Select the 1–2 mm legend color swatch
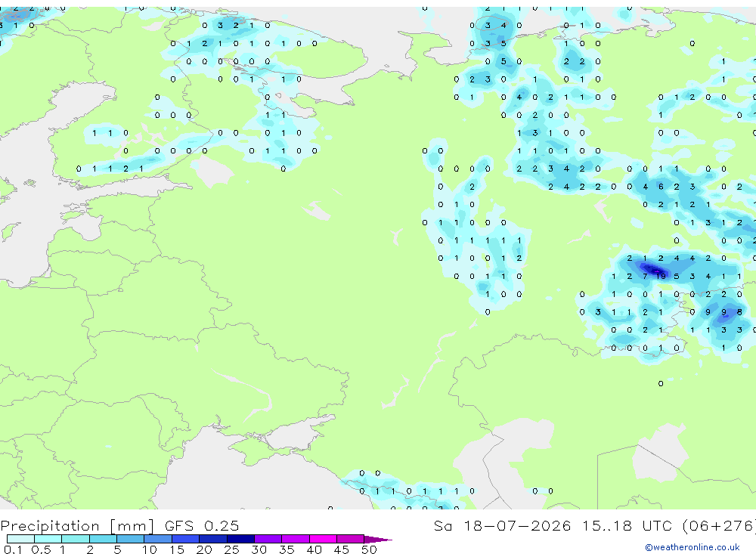 [x=75, y=539]
